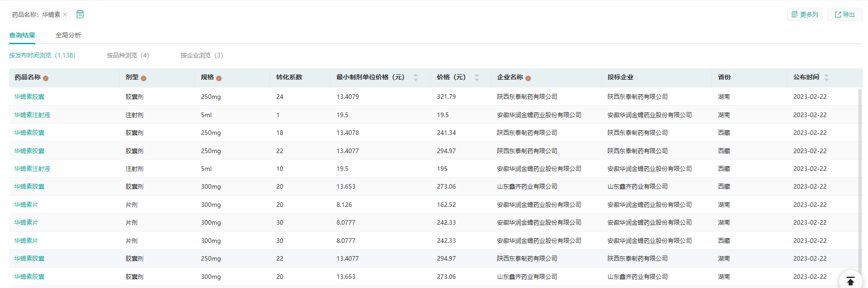Select the 查询结果 tab

[22, 35]
